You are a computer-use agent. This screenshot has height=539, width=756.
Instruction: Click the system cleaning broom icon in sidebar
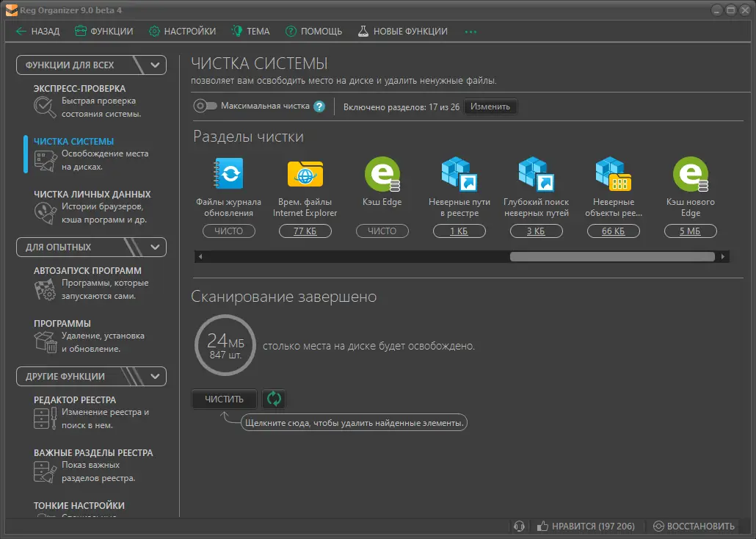tap(45, 161)
